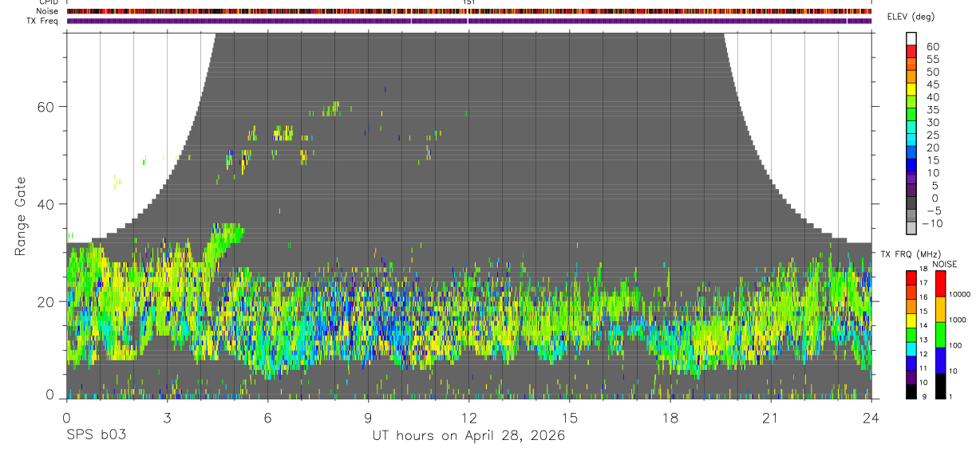
Task: Click the SPS b03 label
Action: [96, 436]
